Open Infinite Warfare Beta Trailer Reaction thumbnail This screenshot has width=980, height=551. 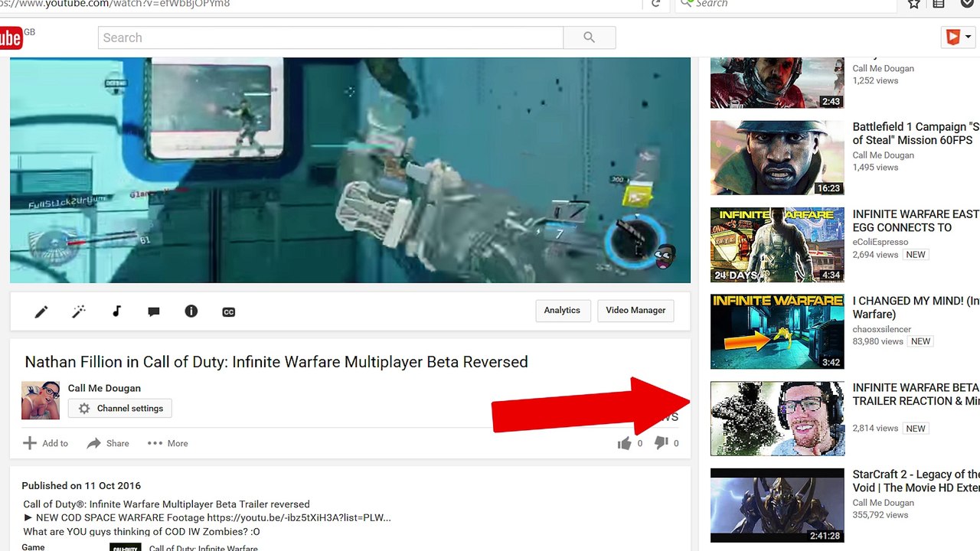coord(777,419)
